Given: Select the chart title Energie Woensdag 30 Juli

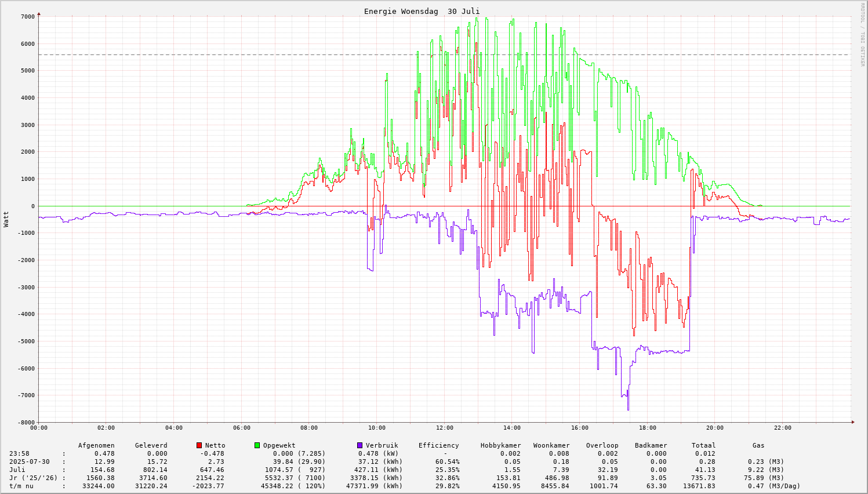Looking at the screenshot, I should (422, 12).
